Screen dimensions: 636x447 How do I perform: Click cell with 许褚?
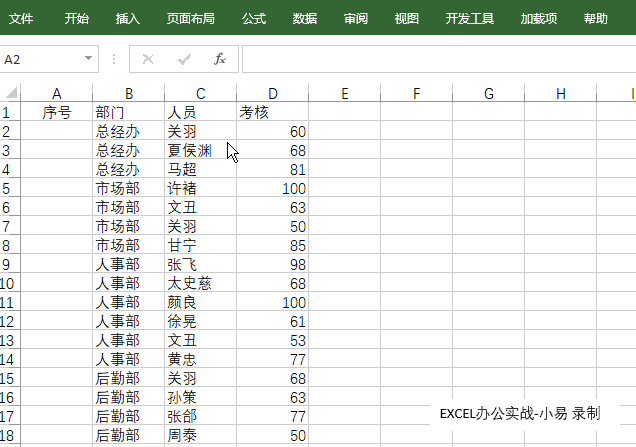[200, 188]
